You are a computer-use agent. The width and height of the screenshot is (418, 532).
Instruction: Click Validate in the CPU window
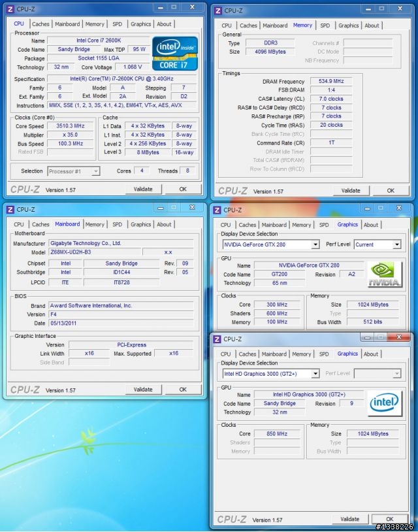[143, 189]
